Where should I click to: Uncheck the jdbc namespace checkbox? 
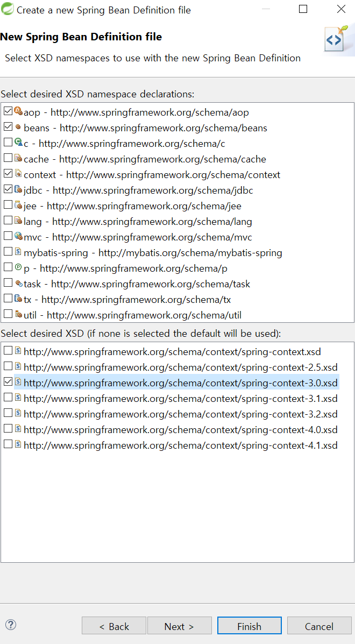[x=8, y=189]
